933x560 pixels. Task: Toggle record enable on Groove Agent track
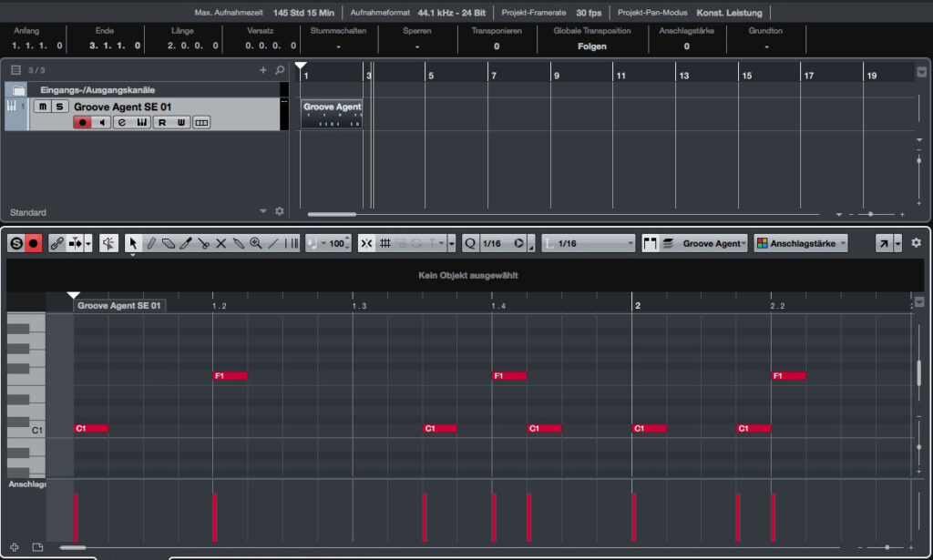tap(82, 122)
